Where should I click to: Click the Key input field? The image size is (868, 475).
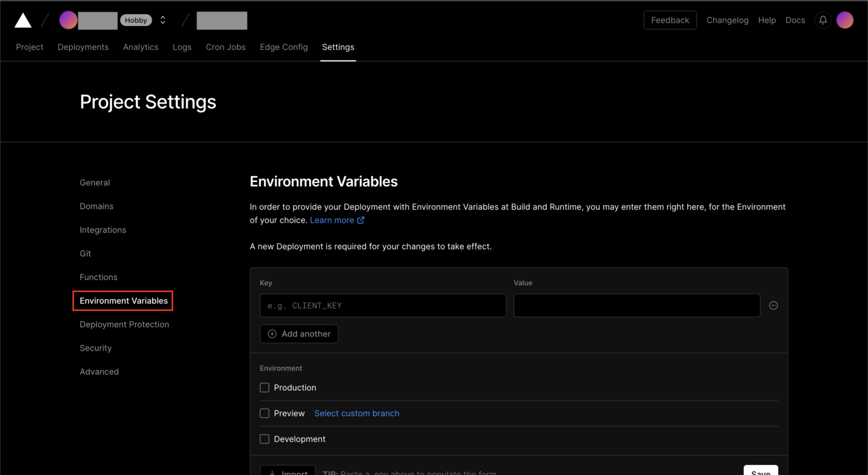pos(383,305)
